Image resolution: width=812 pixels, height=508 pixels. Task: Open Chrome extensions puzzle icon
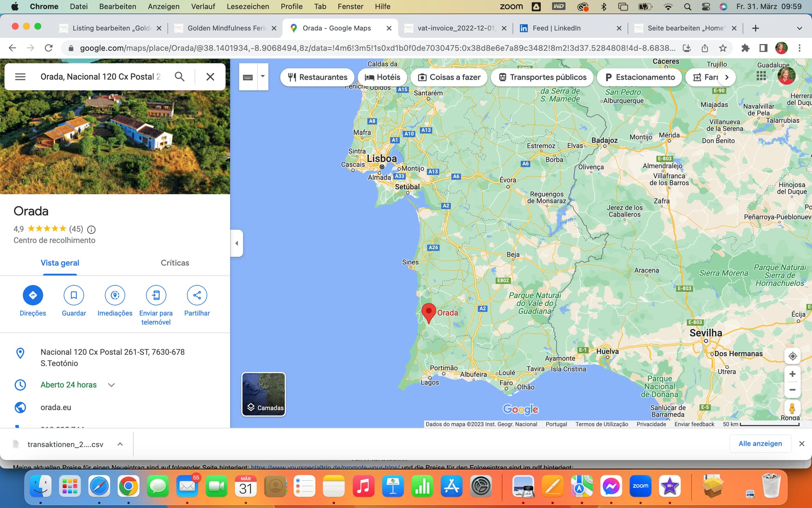click(x=745, y=48)
